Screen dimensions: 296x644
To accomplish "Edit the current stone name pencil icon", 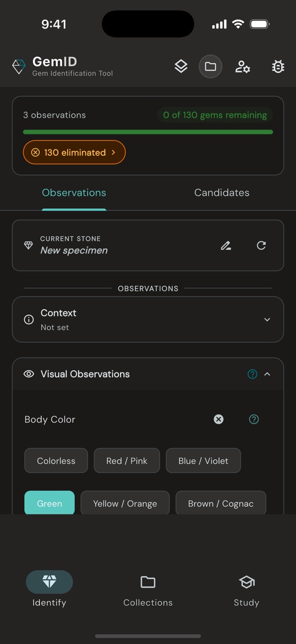I will (226, 245).
